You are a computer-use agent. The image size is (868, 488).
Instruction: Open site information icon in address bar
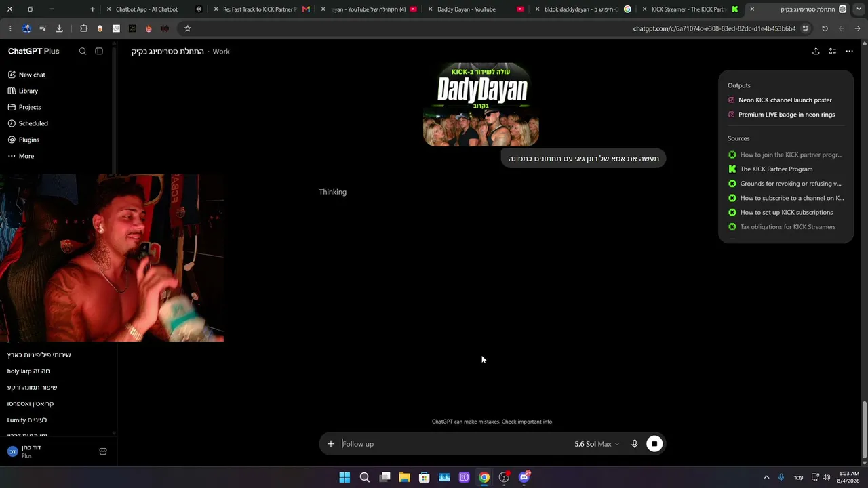pyautogui.click(x=806, y=28)
